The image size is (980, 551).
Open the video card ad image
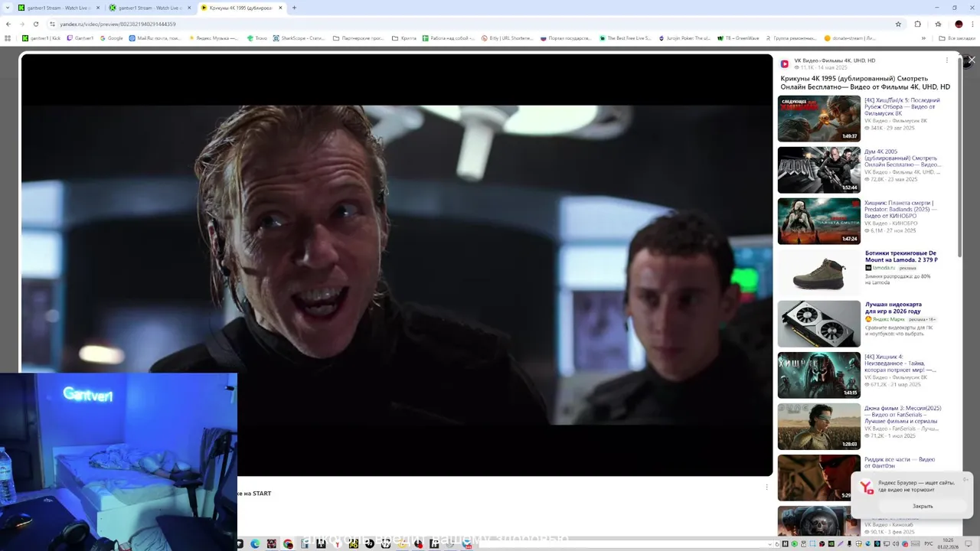819,324
